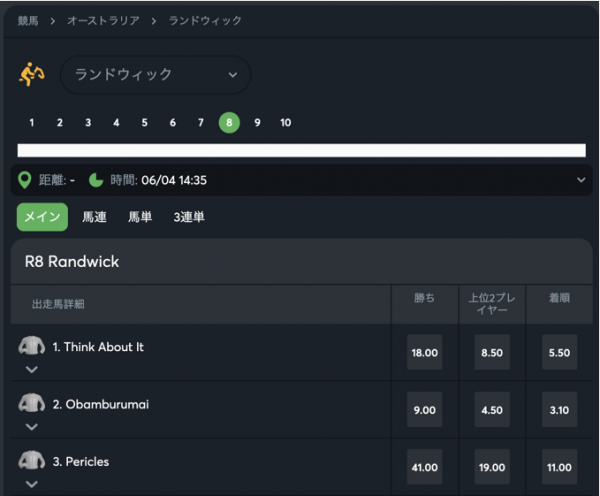Viewport: 600px width, 496px height.
Task: Click the green clock time icon
Action: [96, 180]
